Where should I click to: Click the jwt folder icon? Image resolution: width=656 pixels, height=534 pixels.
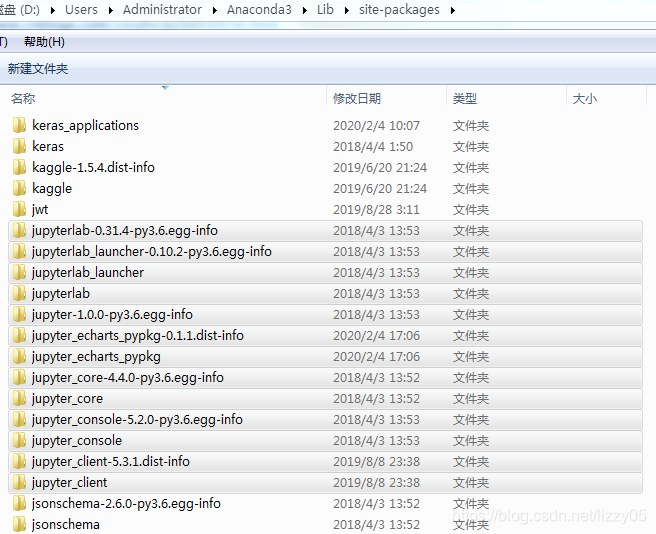[x=19, y=209]
